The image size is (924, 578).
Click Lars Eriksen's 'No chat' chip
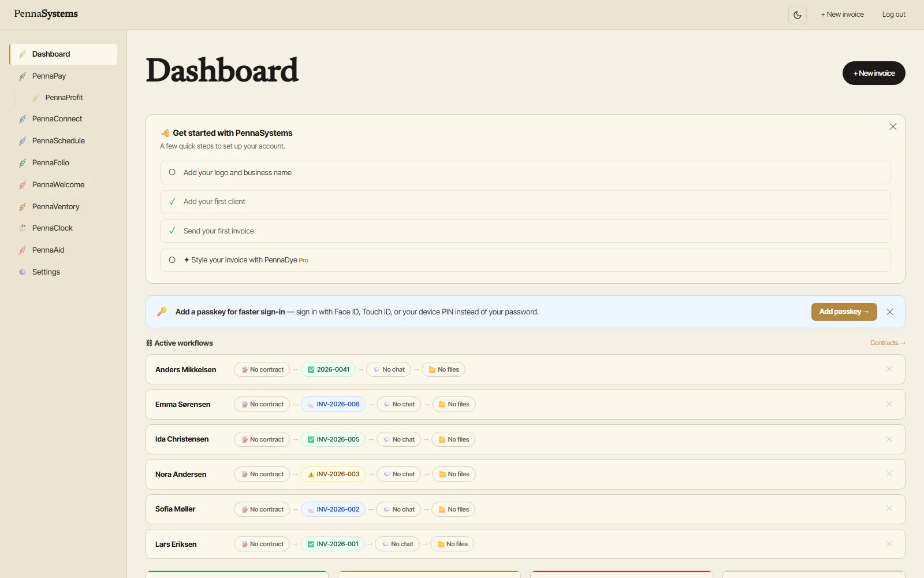[397, 544]
